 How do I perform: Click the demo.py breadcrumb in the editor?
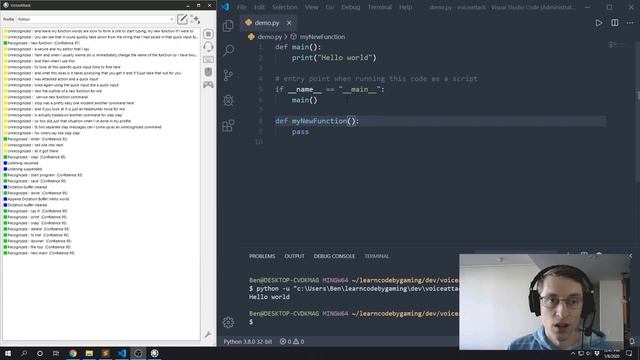(269, 37)
